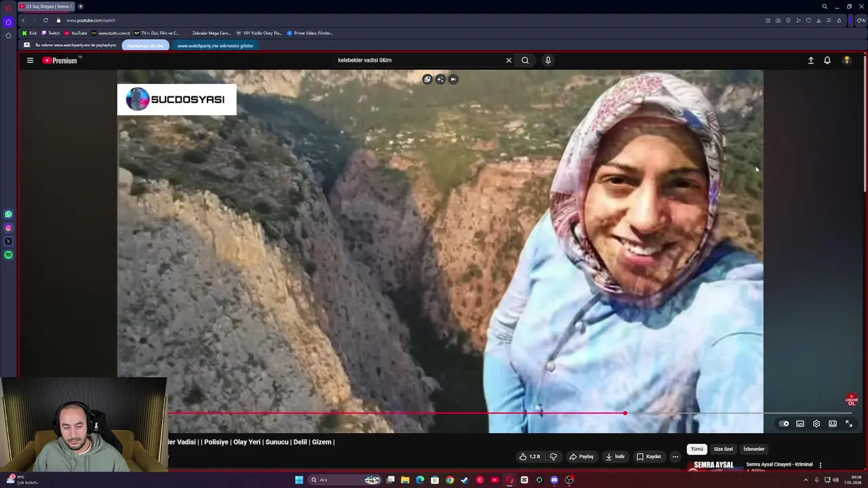Click the first overlay icon above the video
Image resolution: width=868 pixels, height=488 pixels.
(427, 79)
